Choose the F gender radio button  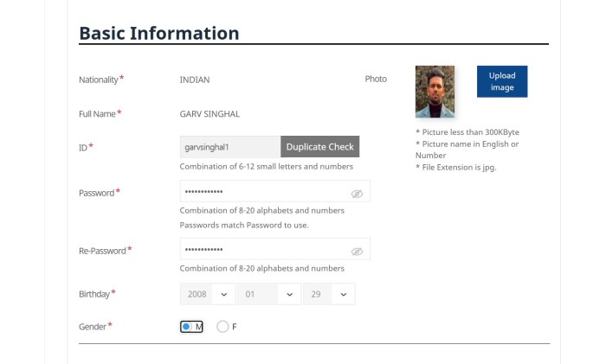[x=222, y=327]
